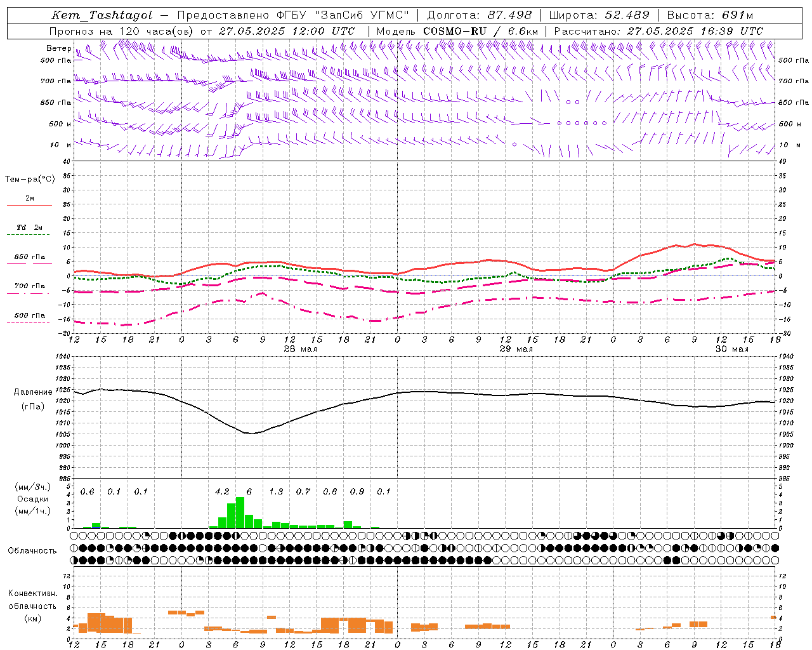Select the provider text ФГБУ "ЗапСиб УГМС"
Viewport: 812px width, 650px height.
pos(343,15)
